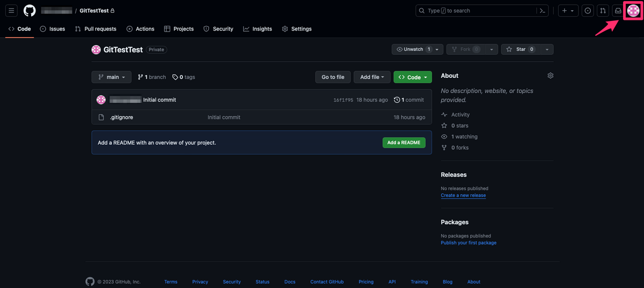Screen dimensions: 644x288
Task: Click the Add a README button
Action: (404, 143)
